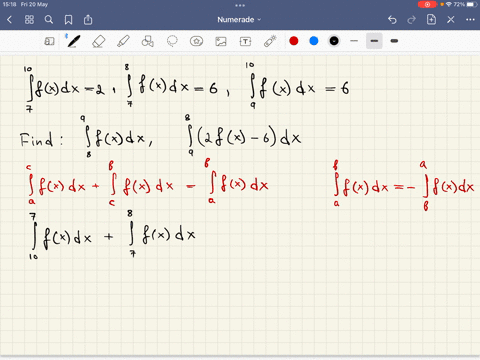
Task: Select the medium stroke width
Action: click(374, 41)
